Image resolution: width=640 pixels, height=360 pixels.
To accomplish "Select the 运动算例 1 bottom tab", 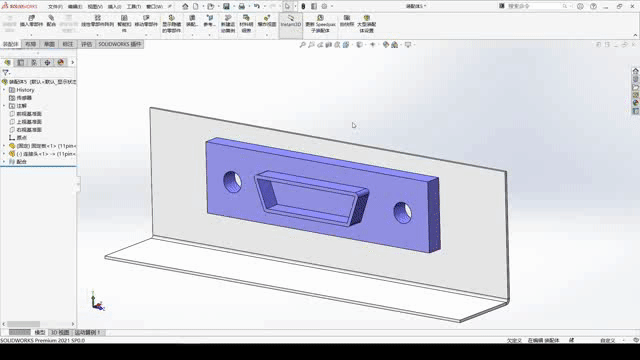I will [87, 332].
